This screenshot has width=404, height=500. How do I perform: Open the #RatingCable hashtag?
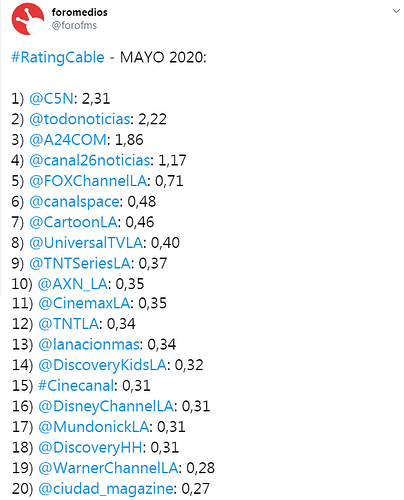58,57
